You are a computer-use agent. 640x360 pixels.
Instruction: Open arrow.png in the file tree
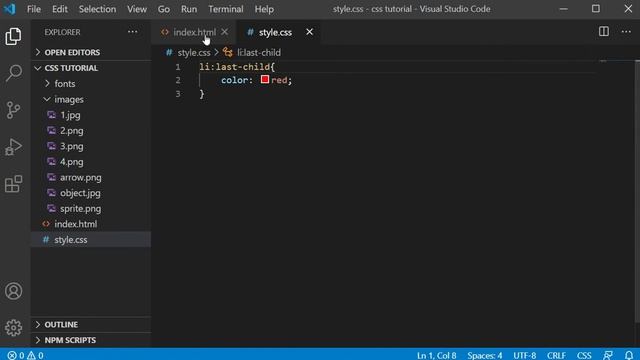click(91, 178)
